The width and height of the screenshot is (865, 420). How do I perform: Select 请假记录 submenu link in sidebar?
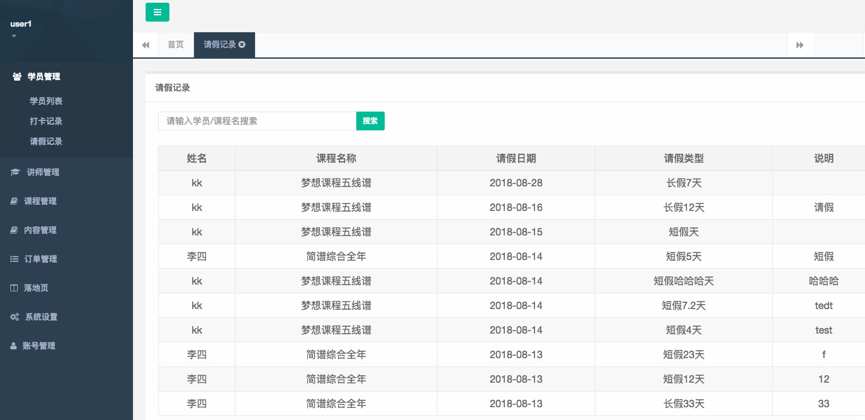[46, 141]
